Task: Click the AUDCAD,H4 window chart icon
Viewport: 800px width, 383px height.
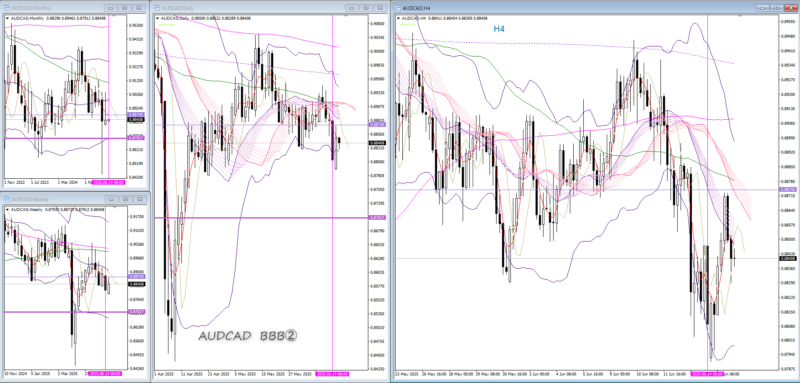Action: pos(398,8)
